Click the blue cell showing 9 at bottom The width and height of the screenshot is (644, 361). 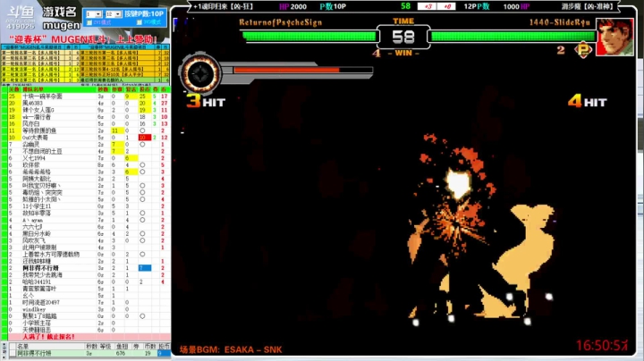click(164, 353)
